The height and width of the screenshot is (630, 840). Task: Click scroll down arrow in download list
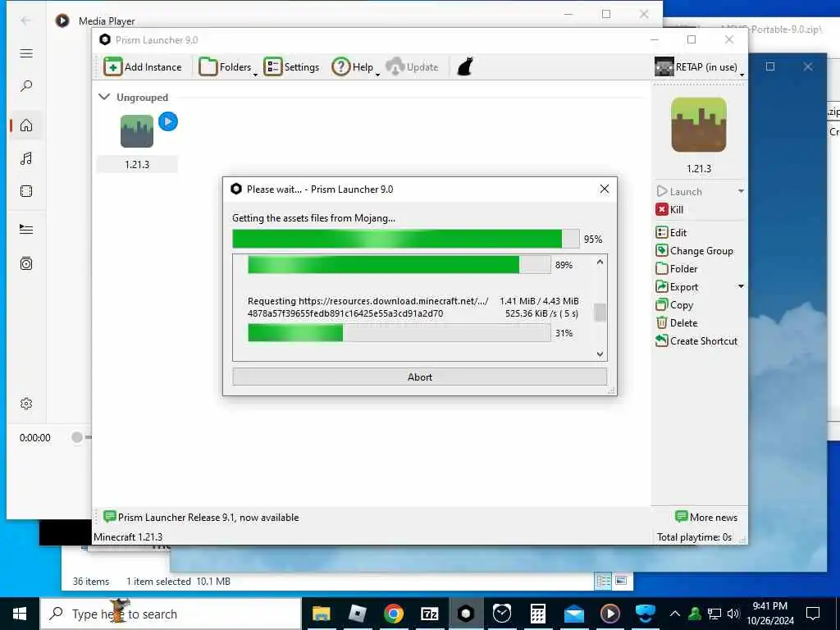600,354
